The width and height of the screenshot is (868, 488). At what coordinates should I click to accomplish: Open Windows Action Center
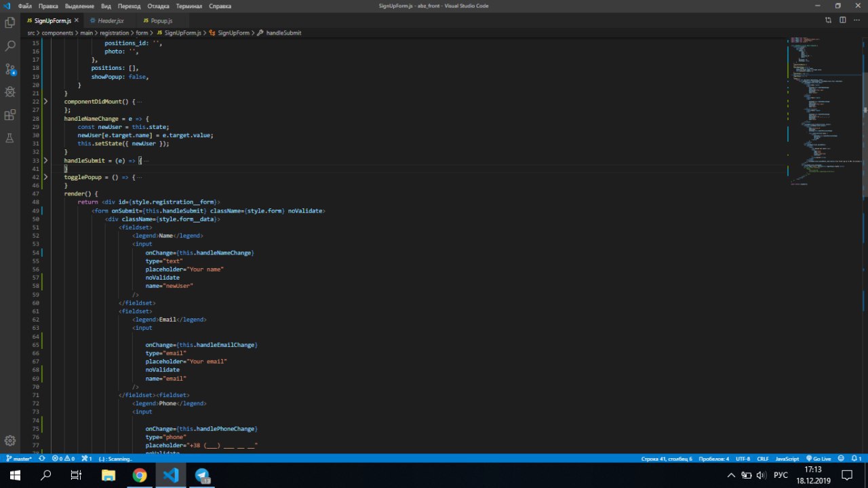[x=847, y=475]
